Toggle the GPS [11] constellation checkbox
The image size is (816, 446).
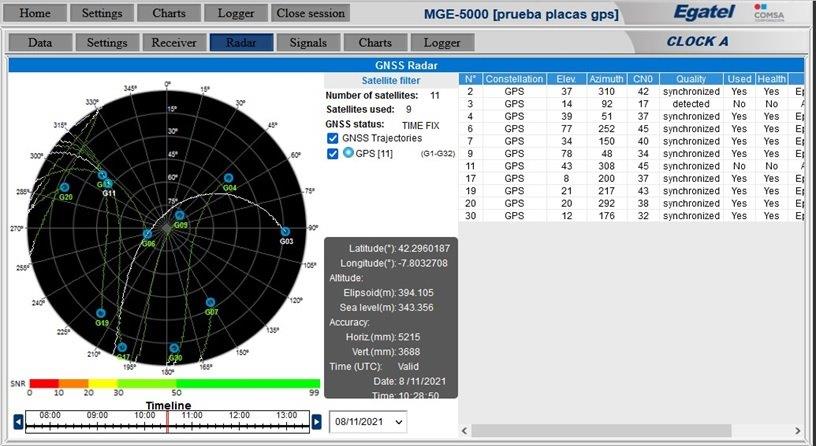[333, 154]
